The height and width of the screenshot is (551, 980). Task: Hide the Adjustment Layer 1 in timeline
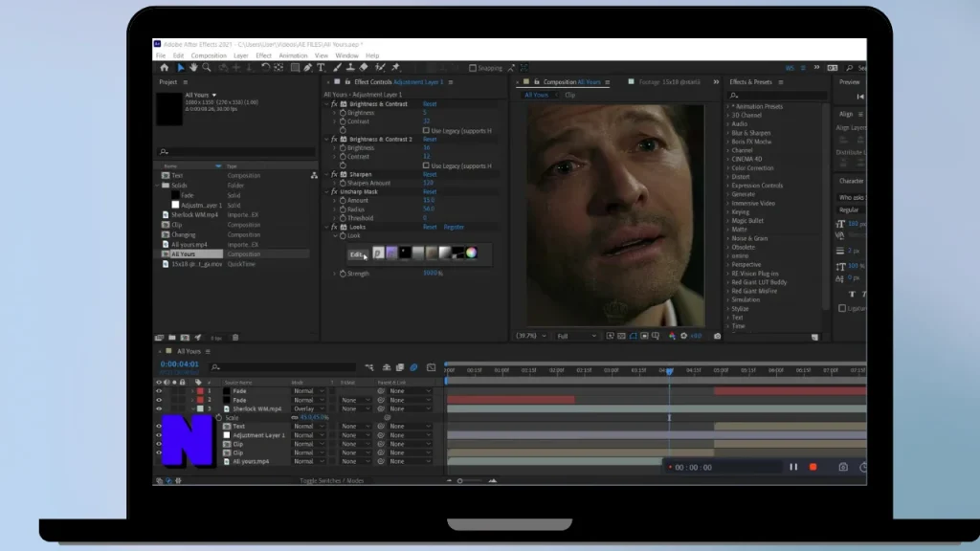point(159,435)
